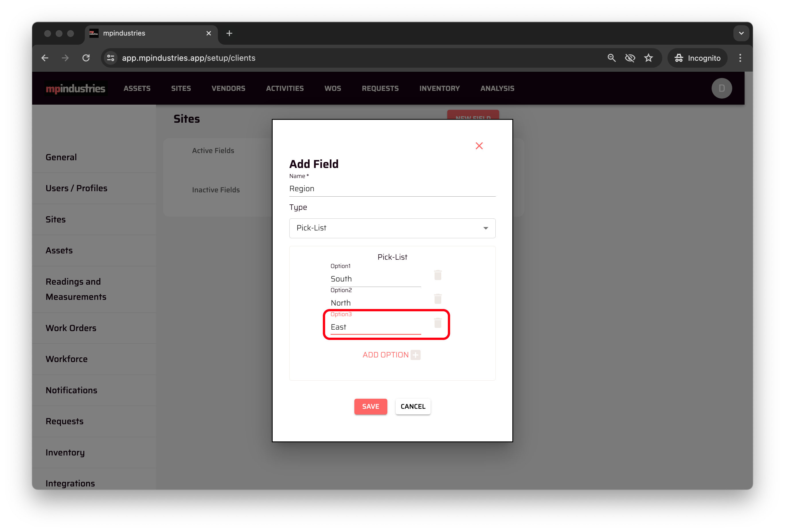Click the tracking protection eye icon
The width and height of the screenshot is (785, 532).
[629, 58]
